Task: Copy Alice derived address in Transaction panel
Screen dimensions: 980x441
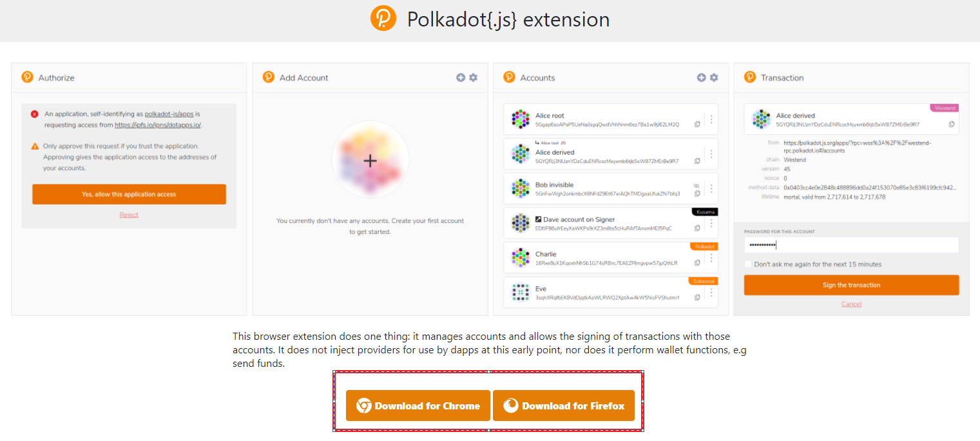Action: [x=952, y=124]
